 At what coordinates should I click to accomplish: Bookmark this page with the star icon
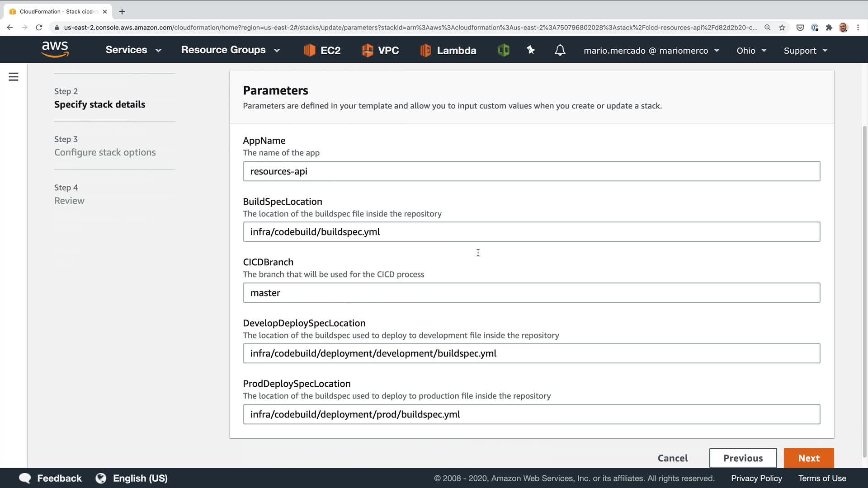(782, 28)
